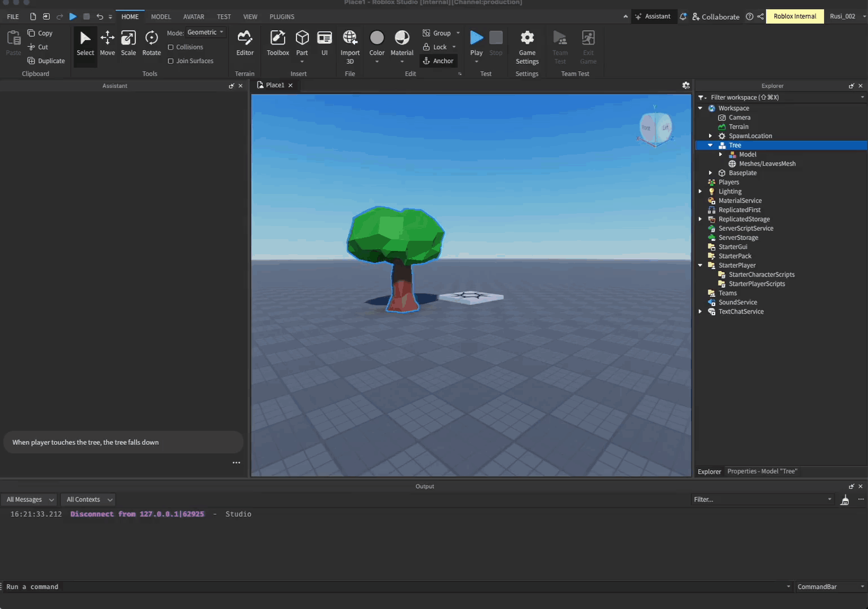Open the PLUGINS ribbon tab
868x609 pixels.
(x=282, y=16)
